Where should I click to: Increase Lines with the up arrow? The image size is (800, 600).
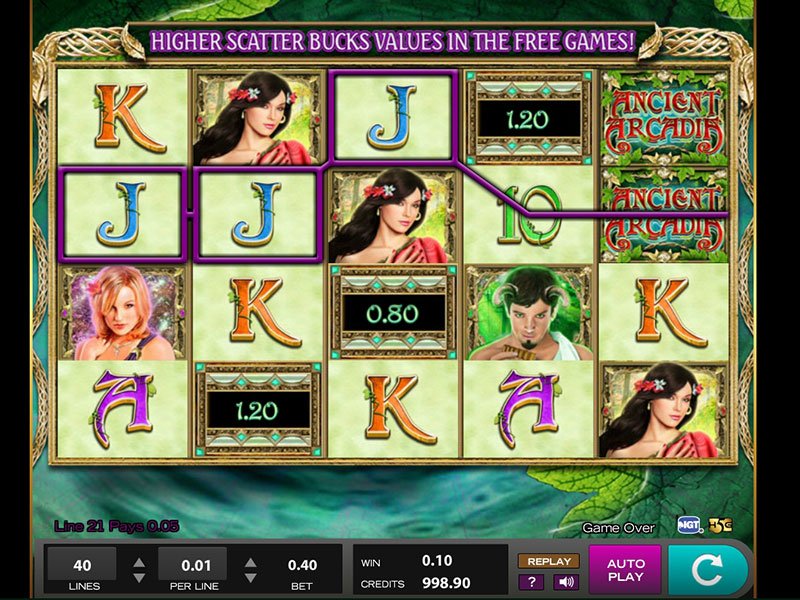139,563
